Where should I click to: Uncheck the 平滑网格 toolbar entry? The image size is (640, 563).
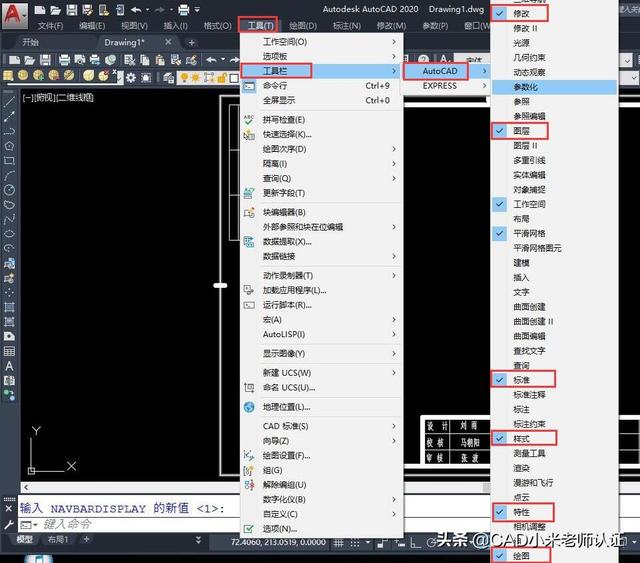pos(554,234)
